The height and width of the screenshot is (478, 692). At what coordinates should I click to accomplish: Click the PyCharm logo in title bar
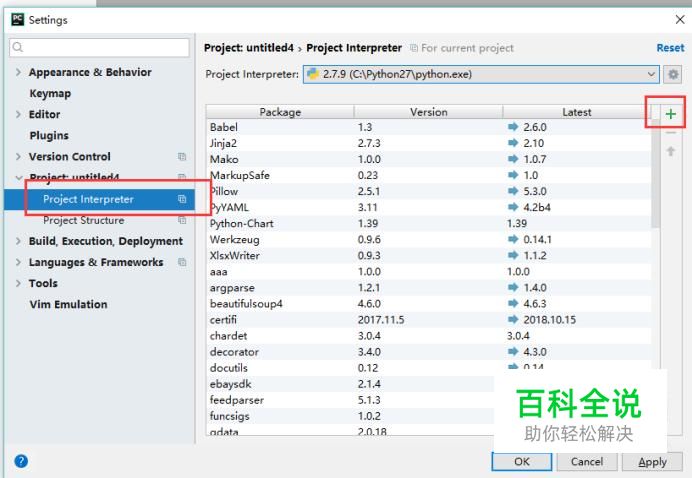[18, 19]
